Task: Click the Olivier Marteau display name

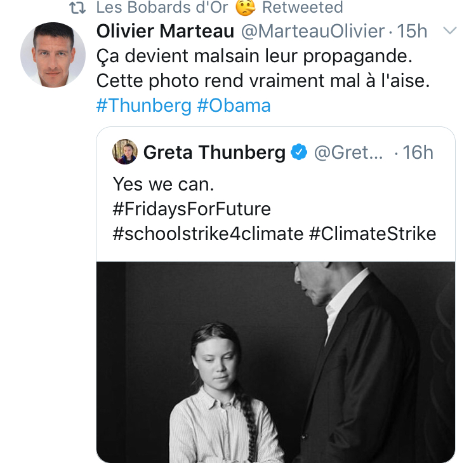Action: (165, 31)
